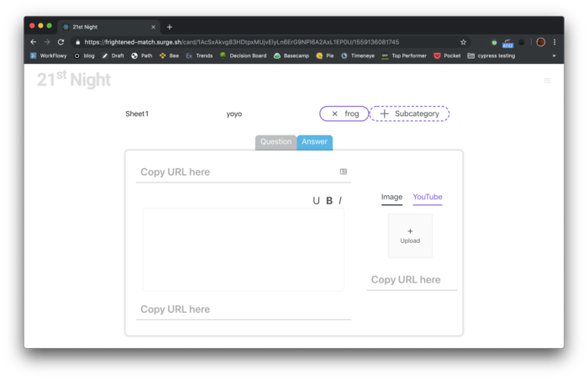Screen dimensions: 588x380
Task: Click the 21st Night logo
Action: click(74, 80)
